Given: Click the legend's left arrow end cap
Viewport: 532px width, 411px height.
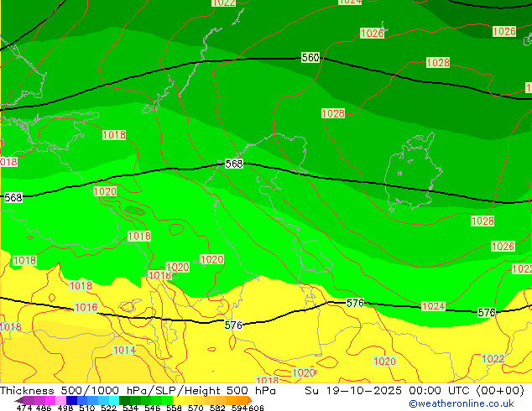Looking at the screenshot, I should (19, 401).
